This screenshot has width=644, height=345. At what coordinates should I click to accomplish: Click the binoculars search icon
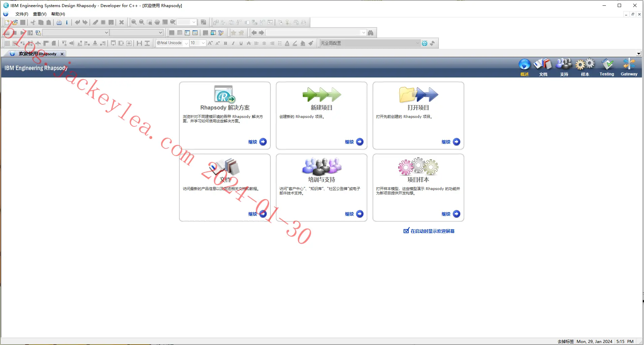click(x=371, y=33)
